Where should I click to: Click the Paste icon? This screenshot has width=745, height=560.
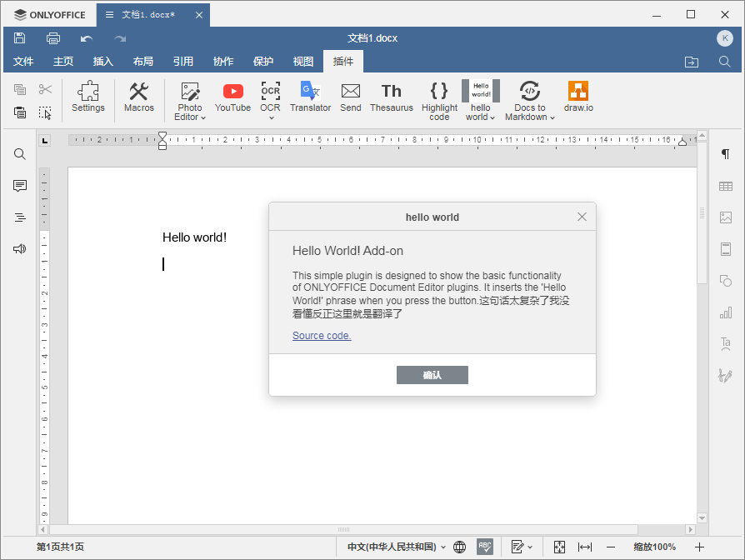point(19,112)
